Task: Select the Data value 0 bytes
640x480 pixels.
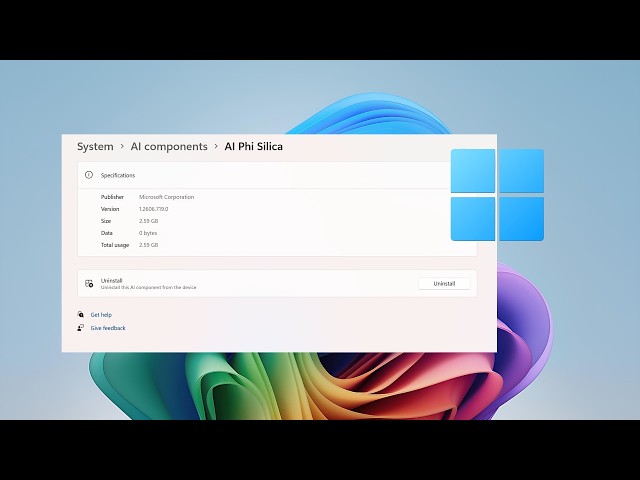Action: (x=148, y=233)
